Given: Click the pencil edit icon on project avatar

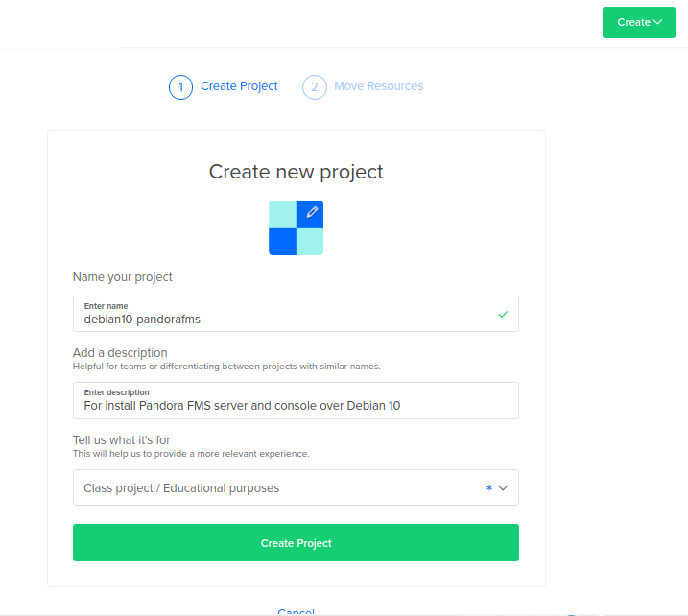Looking at the screenshot, I should 311,213.
